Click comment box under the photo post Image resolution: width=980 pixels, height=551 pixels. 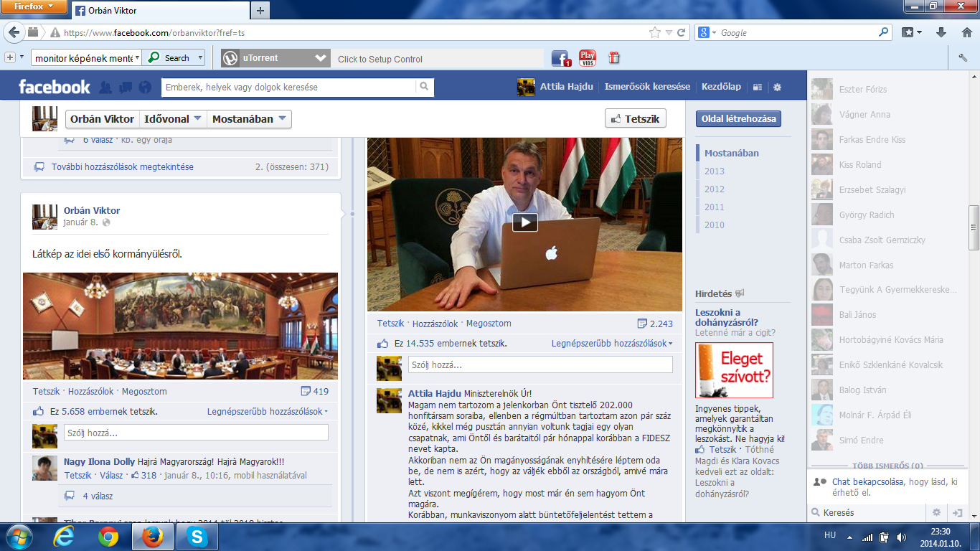coord(196,433)
